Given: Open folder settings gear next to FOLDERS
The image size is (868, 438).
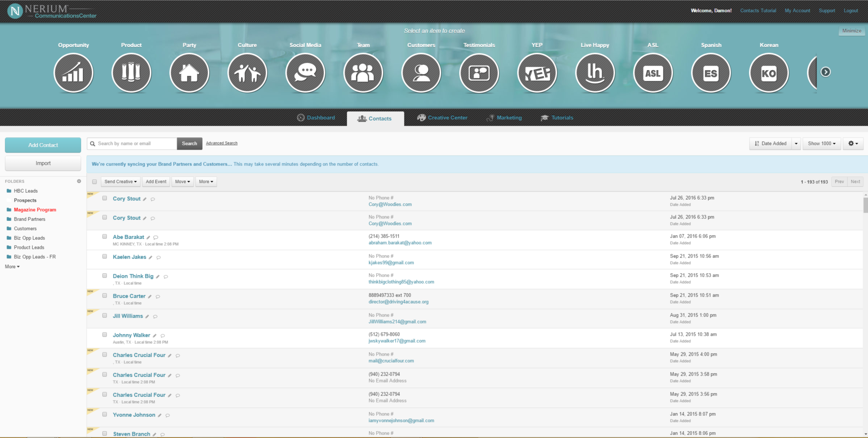Looking at the screenshot, I should (79, 181).
